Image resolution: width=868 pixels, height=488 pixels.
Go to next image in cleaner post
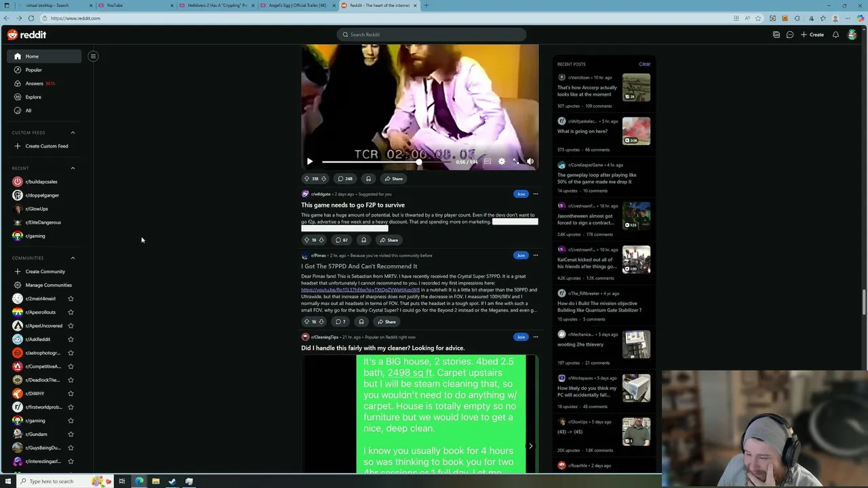(530, 446)
